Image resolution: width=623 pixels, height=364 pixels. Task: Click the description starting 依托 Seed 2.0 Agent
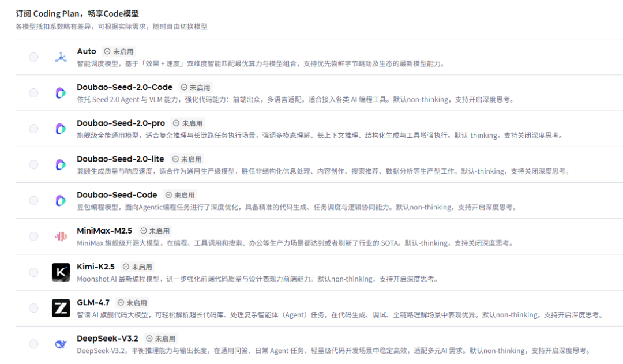[x=296, y=99]
